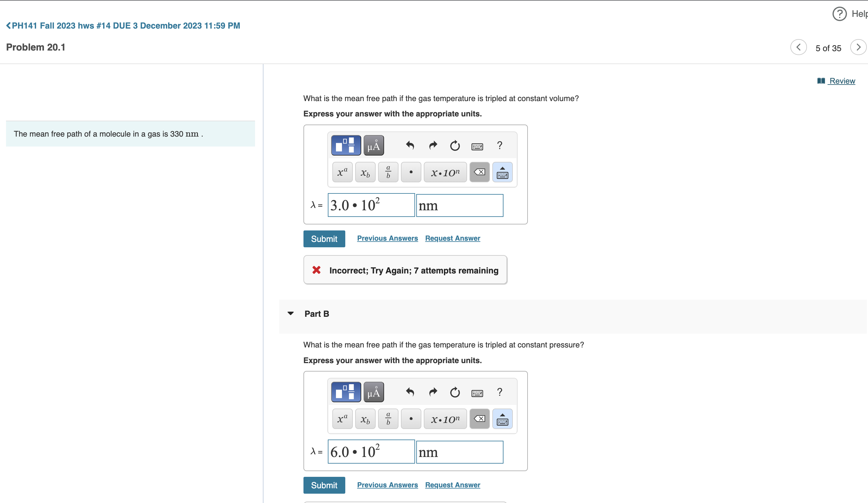This screenshot has height=503, width=868.
Task: Collapse the Part B section
Action: click(291, 313)
